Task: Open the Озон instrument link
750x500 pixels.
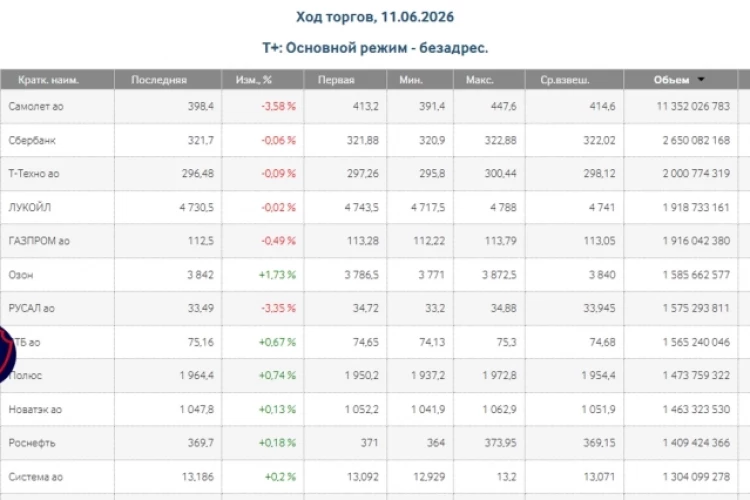Action: click(x=21, y=275)
